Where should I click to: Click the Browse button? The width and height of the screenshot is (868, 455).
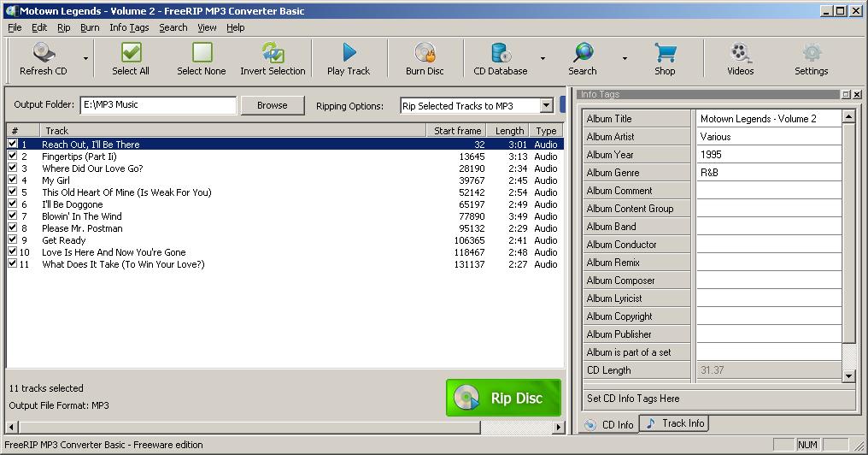[273, 105]
